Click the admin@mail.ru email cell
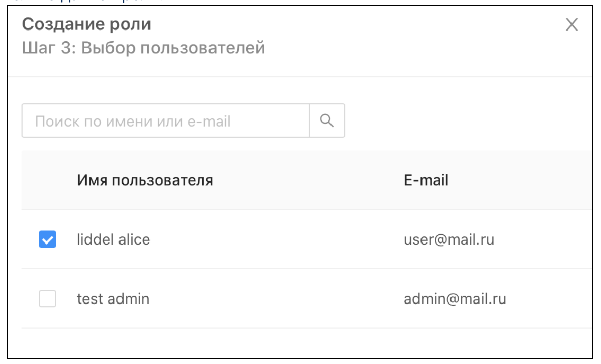 pos(455,299)
